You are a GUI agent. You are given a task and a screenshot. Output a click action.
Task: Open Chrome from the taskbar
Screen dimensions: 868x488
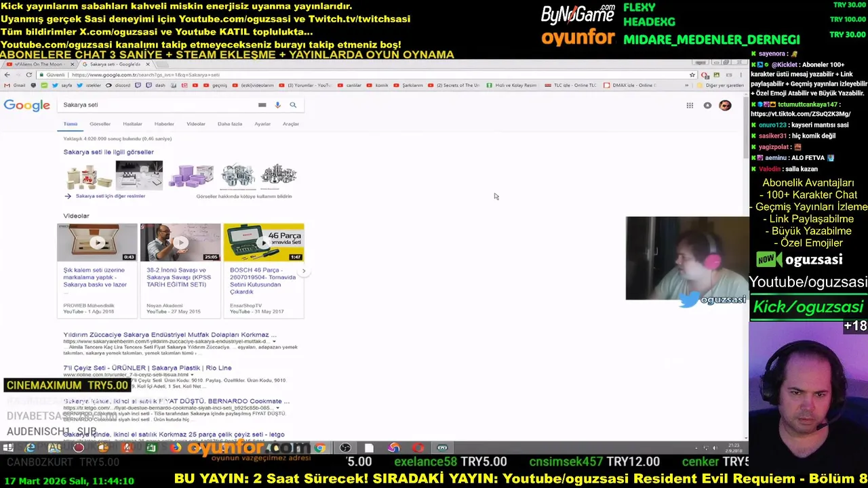(x=319, y=447)
